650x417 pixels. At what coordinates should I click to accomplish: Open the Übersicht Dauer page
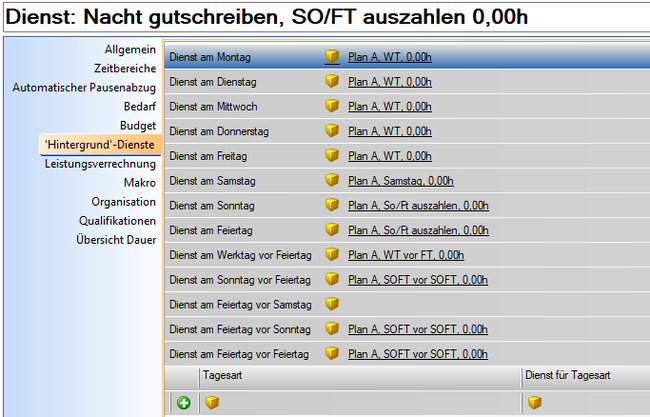pyautogui.click(x=116, y=240)
